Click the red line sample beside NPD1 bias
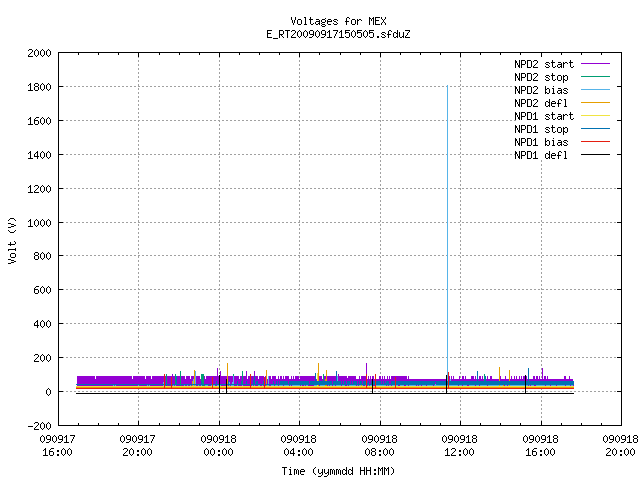This screenshot has width=640, height=480. coord(596,142)
